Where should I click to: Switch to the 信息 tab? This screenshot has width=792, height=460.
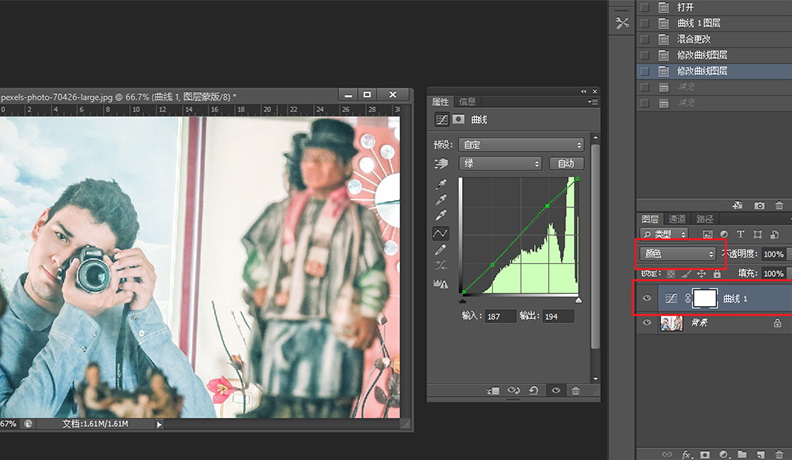pyautogui.click(x=467, y=102)
